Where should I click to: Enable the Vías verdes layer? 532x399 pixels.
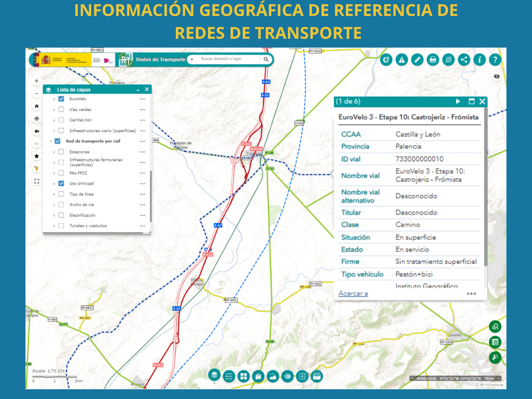click(61, 109)
